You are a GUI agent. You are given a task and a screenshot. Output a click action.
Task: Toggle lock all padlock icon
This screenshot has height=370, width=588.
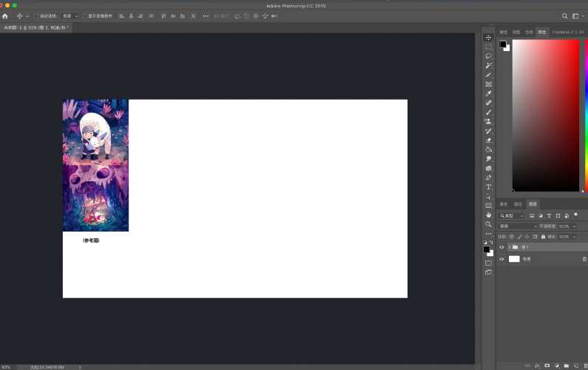point(543,237)
